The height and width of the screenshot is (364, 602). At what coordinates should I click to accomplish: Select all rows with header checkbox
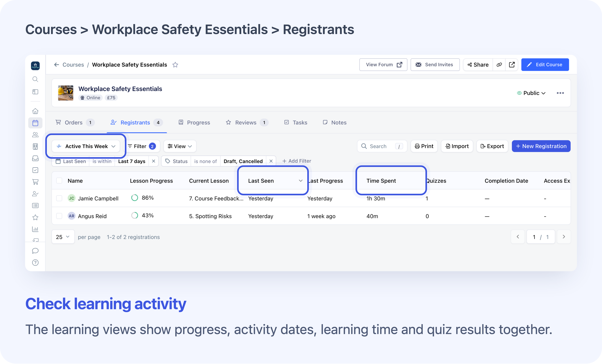[59, 181]
